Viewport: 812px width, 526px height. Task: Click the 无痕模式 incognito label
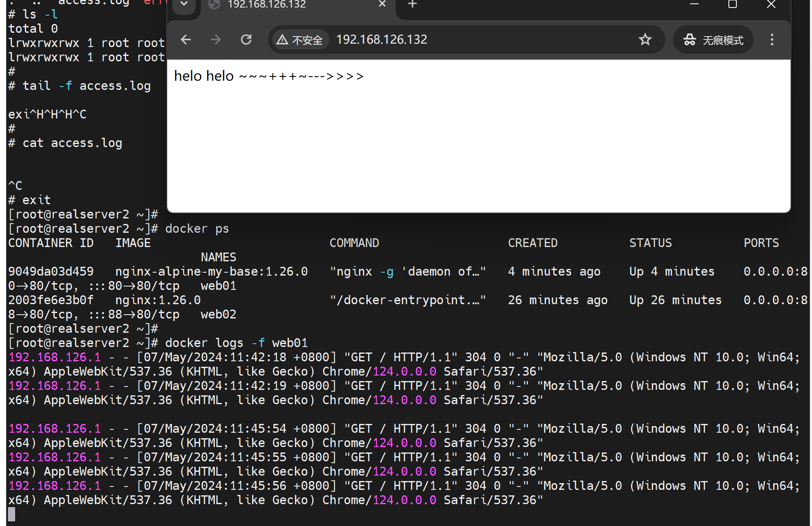pyautogui.click(x=723, y=40)
